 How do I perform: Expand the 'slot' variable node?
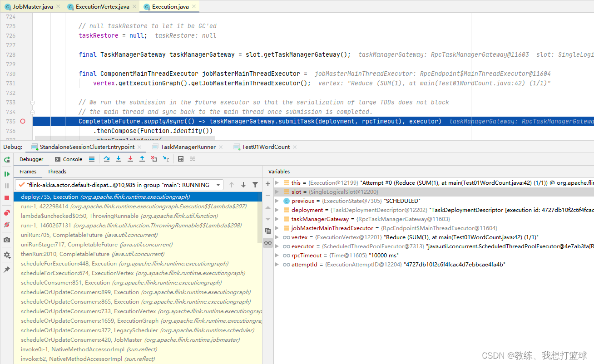coord(277,192)
